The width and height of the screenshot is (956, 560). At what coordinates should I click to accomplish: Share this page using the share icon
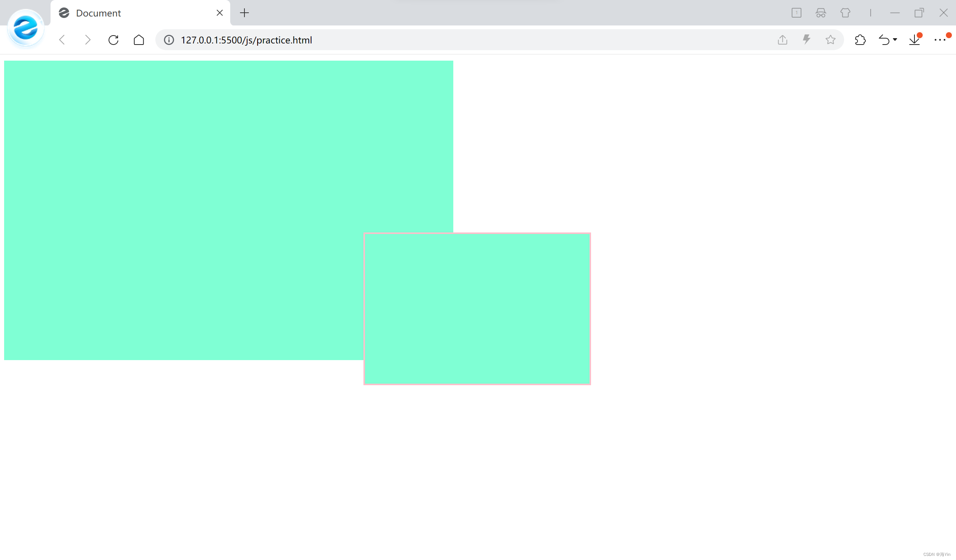click(782, 40)
